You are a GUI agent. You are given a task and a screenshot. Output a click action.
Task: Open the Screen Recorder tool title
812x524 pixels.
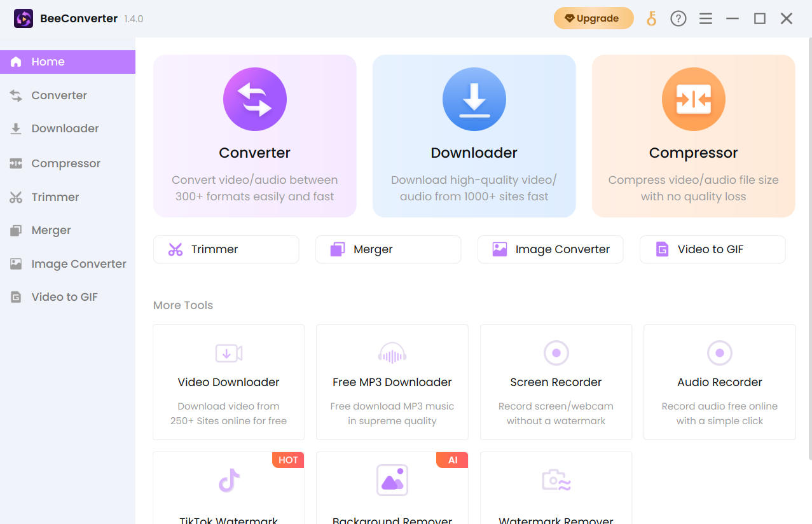[556, 382]
